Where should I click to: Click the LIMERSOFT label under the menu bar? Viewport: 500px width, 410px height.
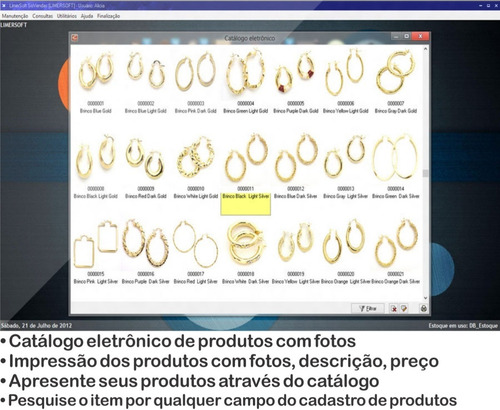pos(14,25)
